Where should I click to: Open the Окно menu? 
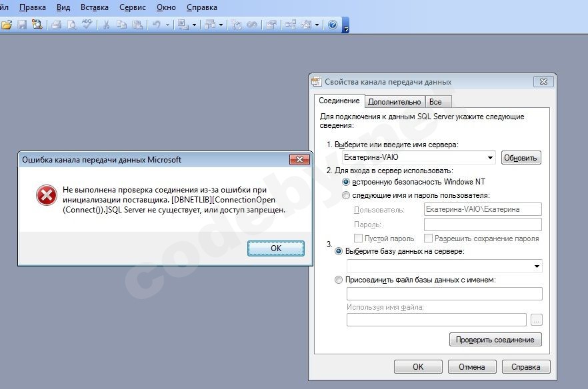tap(166, 7)
